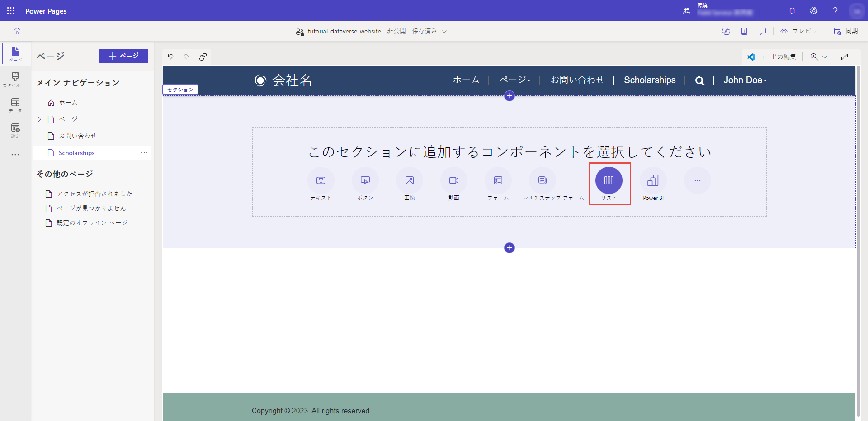
Task: Open the お問い合わせ page in navigation
Action: (77, 136)
